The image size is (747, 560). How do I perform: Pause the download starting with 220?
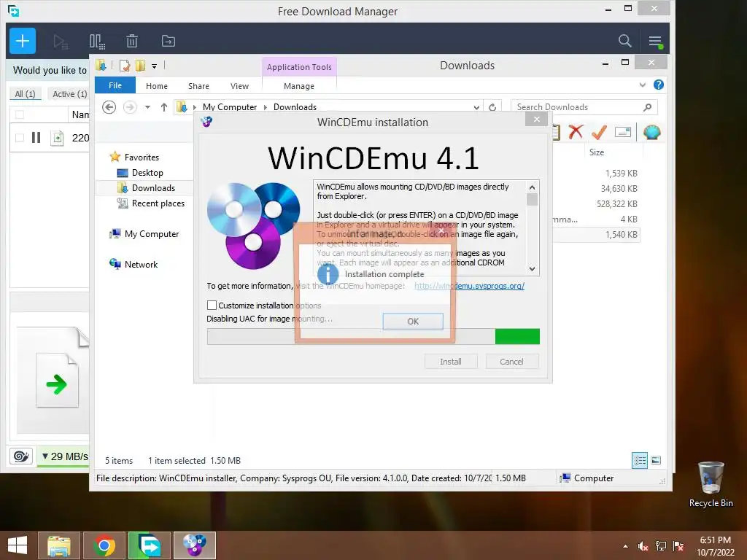click(36, 138)
